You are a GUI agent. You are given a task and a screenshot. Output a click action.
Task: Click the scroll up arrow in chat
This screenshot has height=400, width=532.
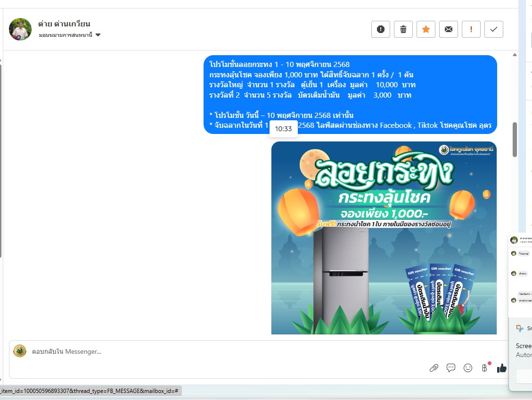515,55
